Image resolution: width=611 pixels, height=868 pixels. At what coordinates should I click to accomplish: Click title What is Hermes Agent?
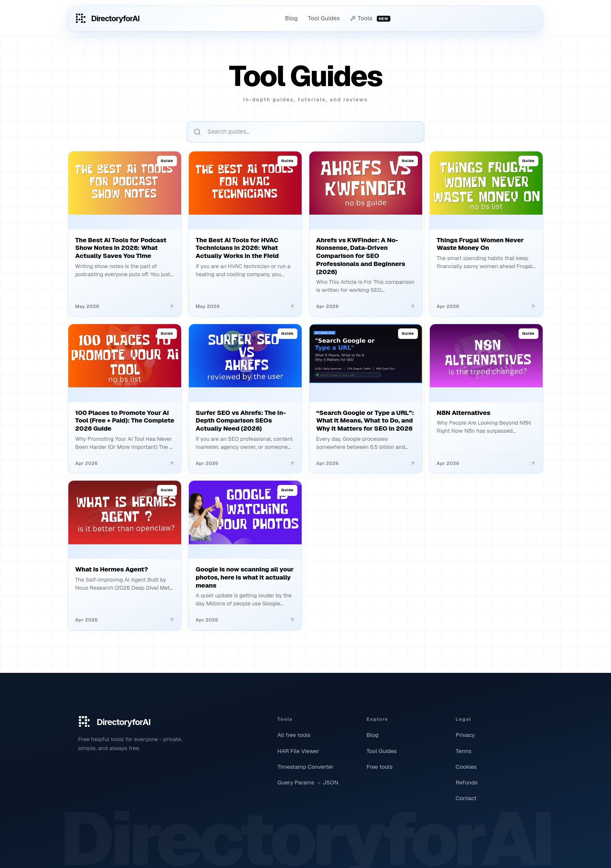[112, 569]
